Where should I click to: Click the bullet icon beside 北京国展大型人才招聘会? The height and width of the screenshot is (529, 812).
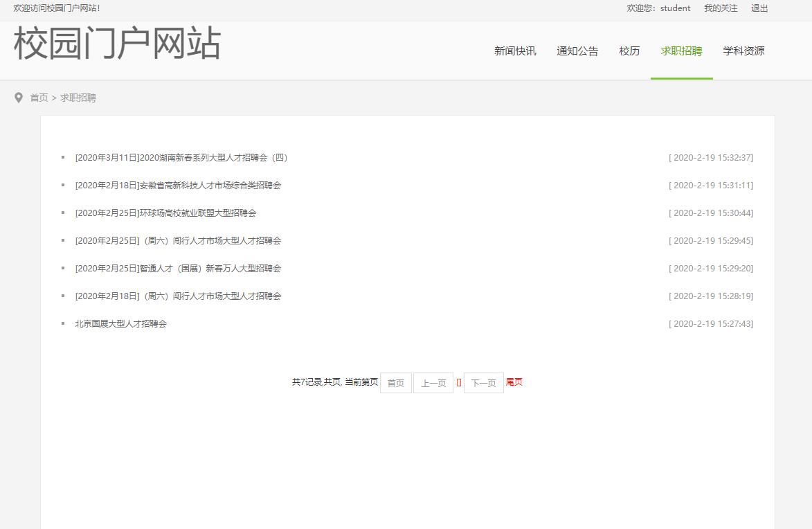[x=64, y=323]
